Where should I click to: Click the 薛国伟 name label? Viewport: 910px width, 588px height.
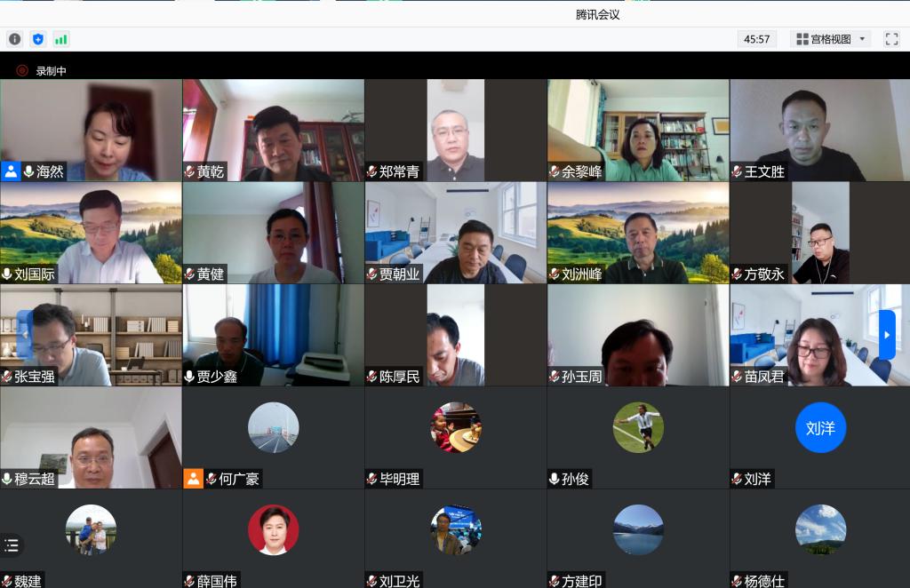217,581
